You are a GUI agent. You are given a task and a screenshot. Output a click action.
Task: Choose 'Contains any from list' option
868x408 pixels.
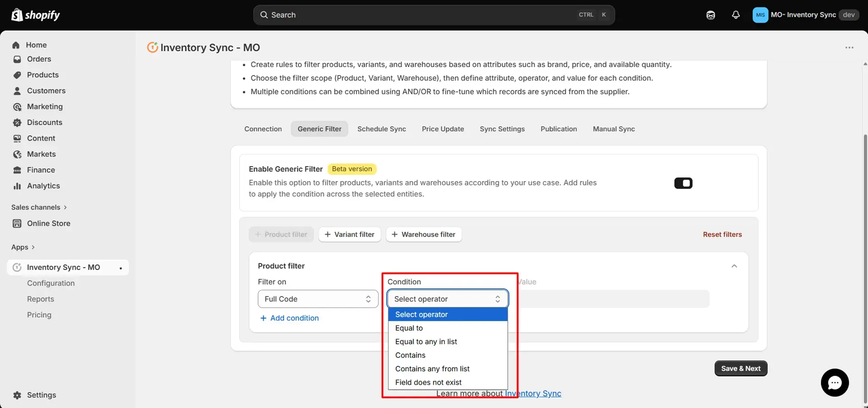point(448,369)
